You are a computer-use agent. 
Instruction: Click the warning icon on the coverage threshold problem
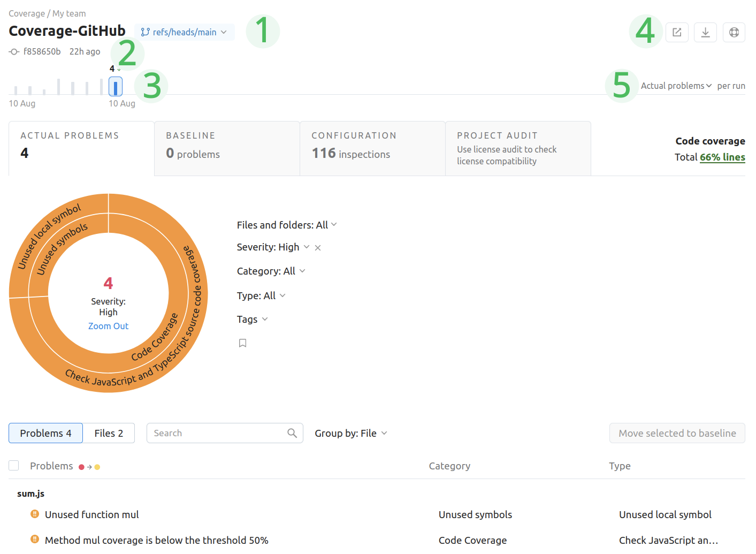coord(34,540)
